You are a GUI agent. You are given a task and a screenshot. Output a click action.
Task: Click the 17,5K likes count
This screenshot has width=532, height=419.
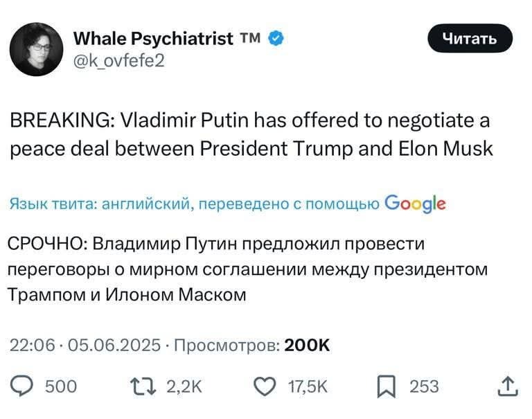click(308, 386)
